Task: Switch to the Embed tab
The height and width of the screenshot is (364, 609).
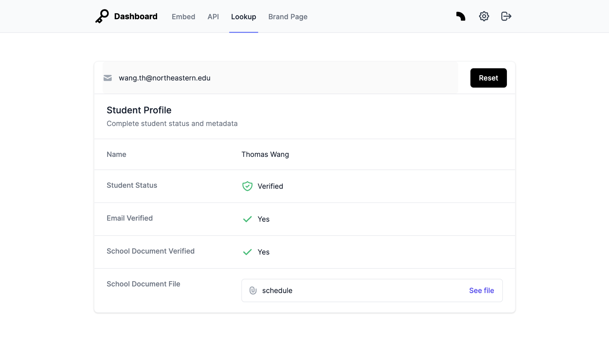Action: [x=183, y=17]
